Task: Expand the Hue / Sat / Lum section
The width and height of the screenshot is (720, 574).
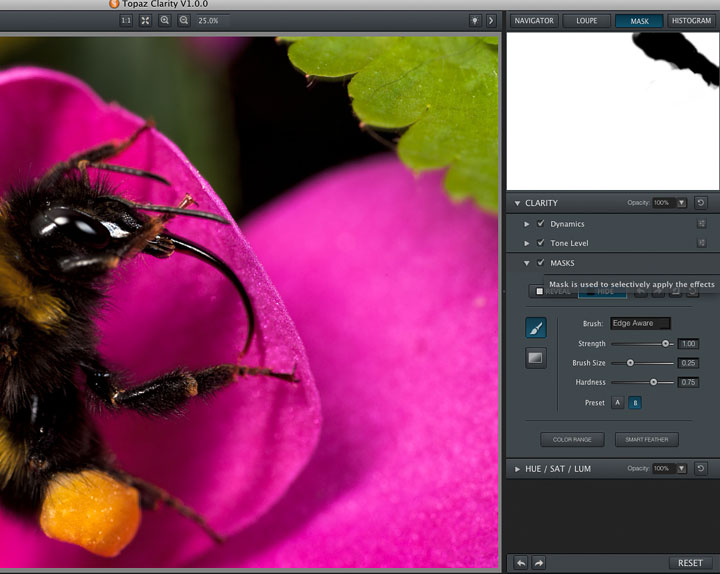Action: [517, 469]
